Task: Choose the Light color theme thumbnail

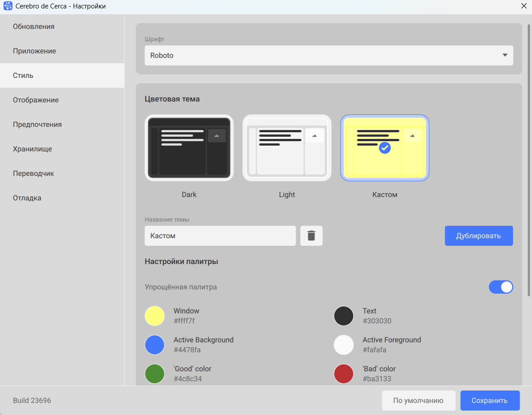Action: pos(287,148)
